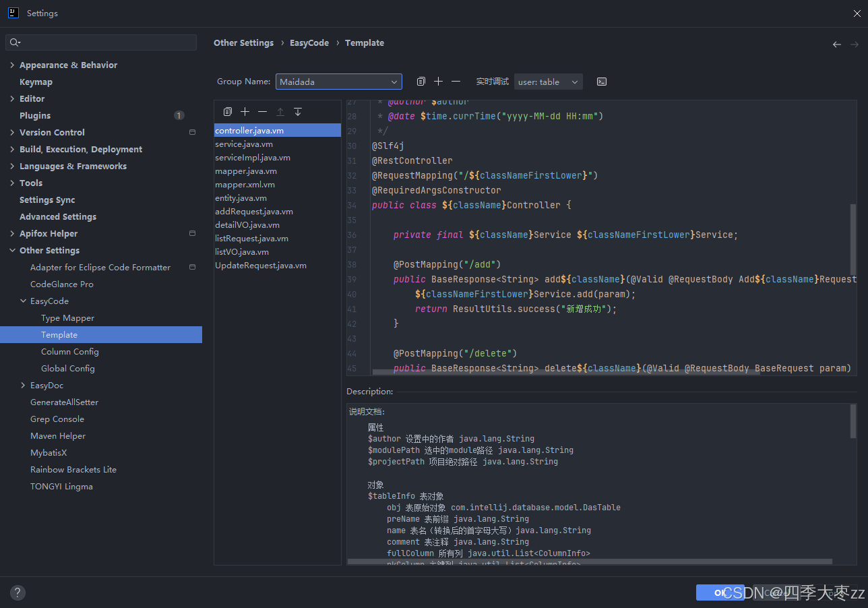The height and width of the screenshot is (608, 868).
Task: Navigate back in settings history
Action: click(837, 44)
